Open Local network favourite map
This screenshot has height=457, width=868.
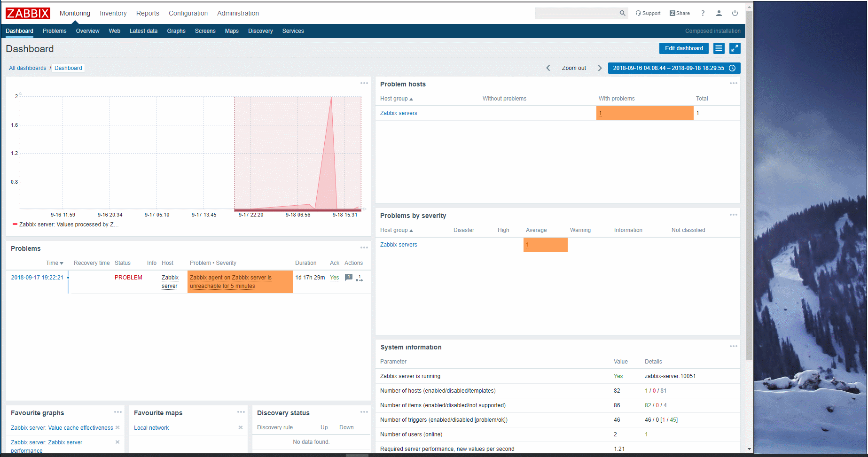point(151,428)
